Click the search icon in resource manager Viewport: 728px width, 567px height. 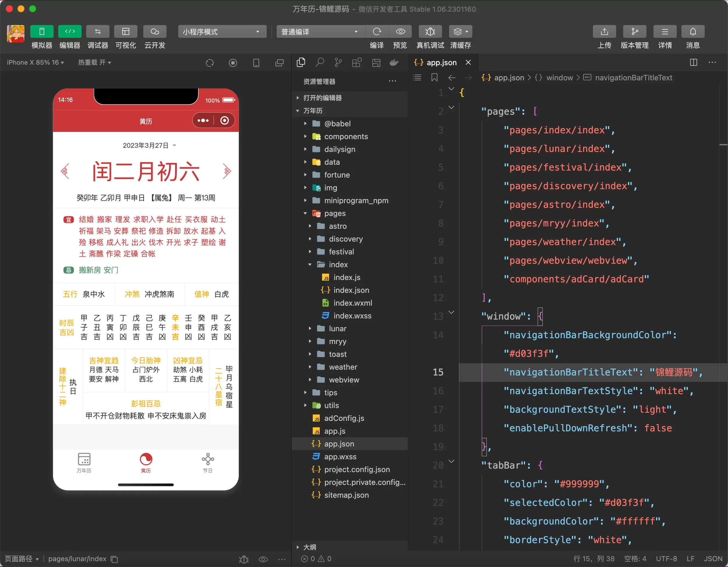[x=320, y=63]
